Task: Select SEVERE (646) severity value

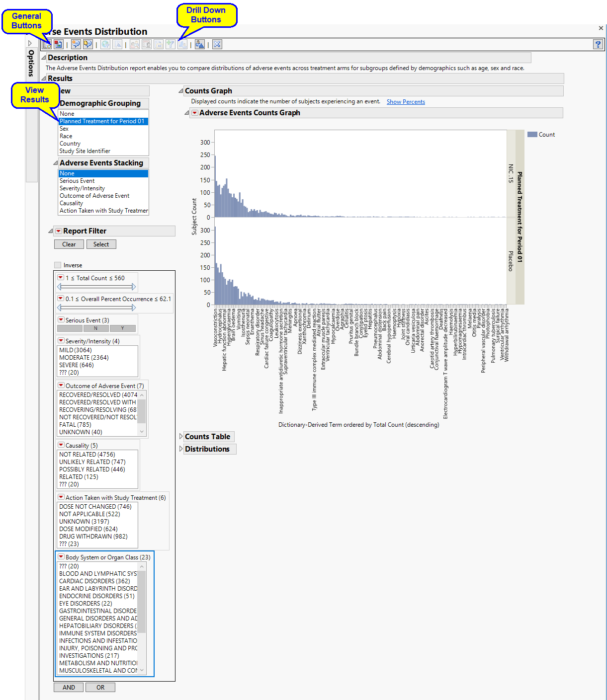Action: pyautogui.click(x=97, y=365)
